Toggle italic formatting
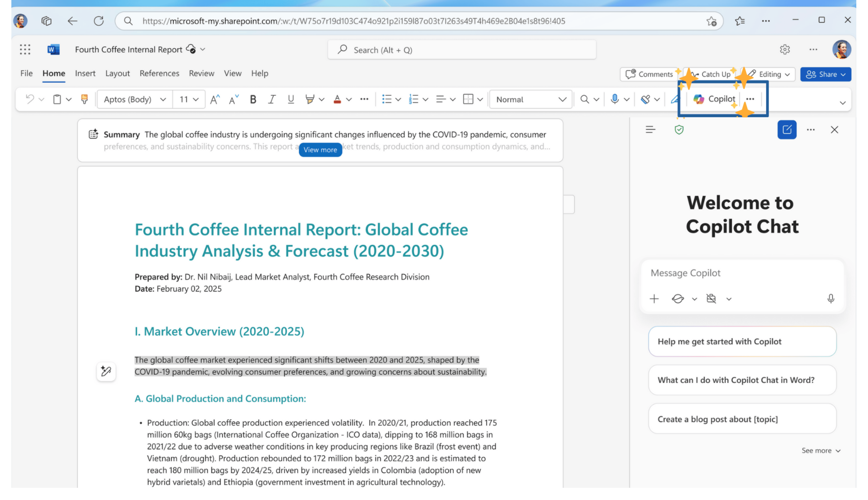This screenshot has width=868, height=500. pos(272,99)
